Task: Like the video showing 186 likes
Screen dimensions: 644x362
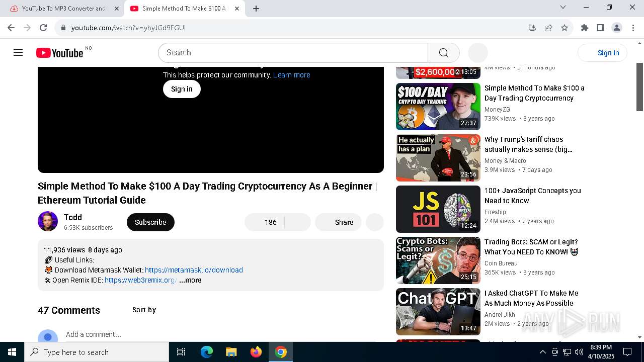Action: (265, 222)
